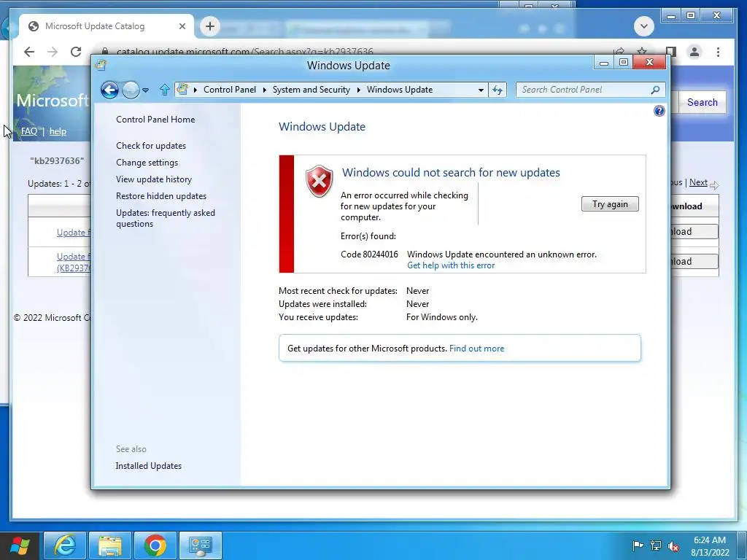Select Windows Update breadcrumb item
Viewport: 747px width, 560px height.
tap(400, 90)
